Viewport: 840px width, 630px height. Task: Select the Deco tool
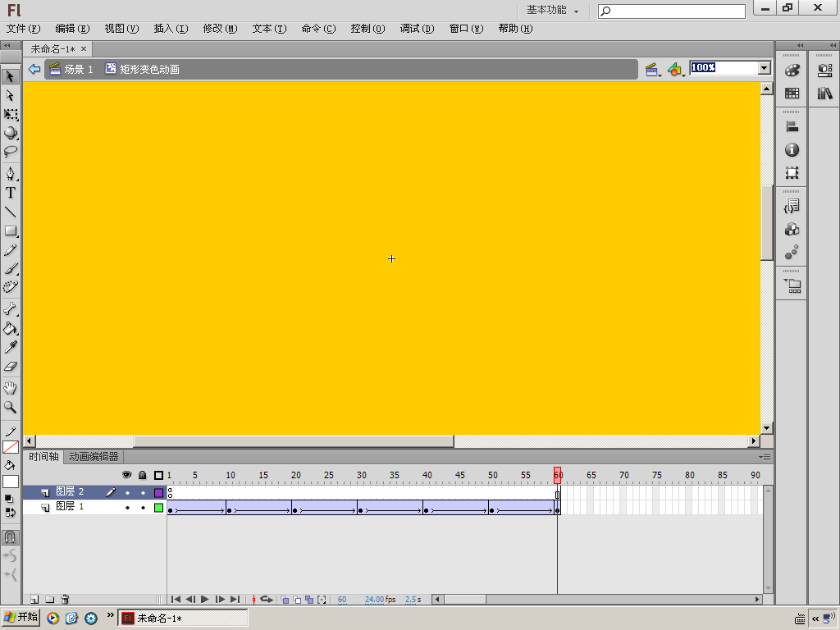coord(10,288)
